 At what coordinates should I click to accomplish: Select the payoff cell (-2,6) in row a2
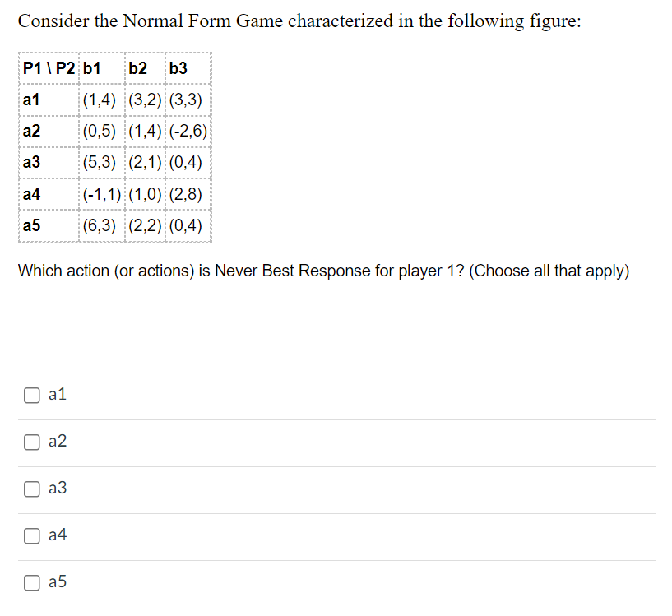coord(189,132)
